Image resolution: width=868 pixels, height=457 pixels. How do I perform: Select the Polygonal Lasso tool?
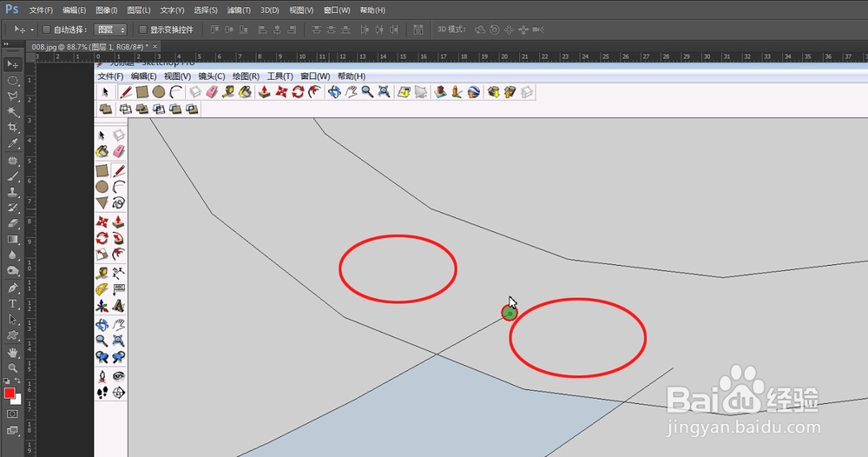[13, 96]
